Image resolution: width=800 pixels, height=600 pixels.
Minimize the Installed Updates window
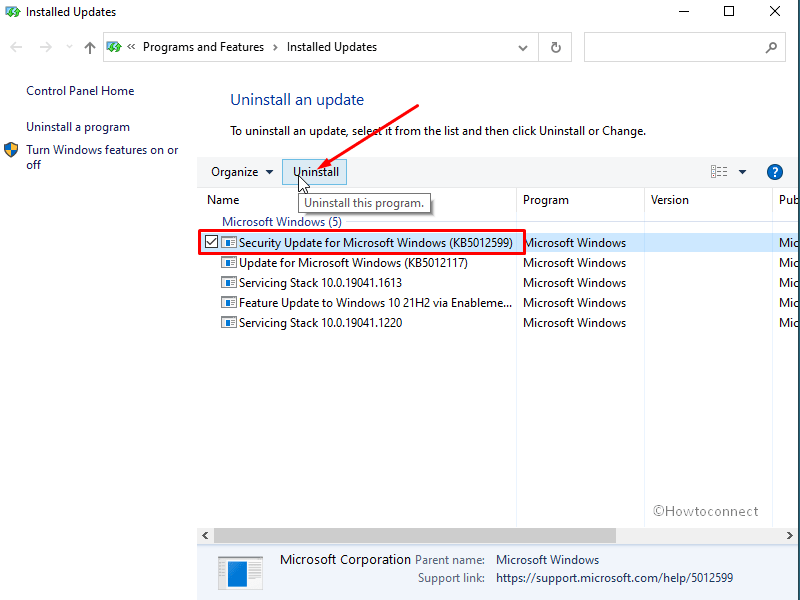click(684, 12)
